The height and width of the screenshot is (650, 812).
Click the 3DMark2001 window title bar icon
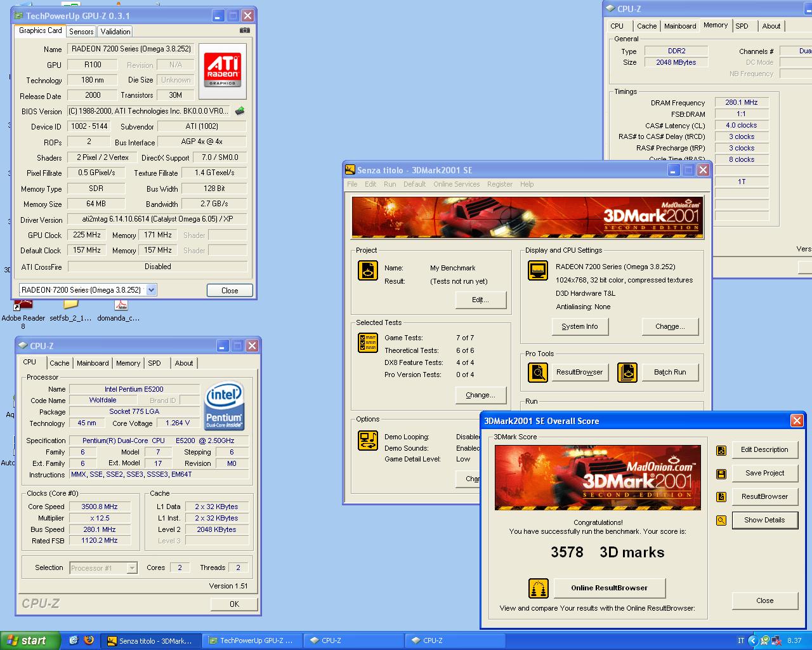(x=350, y=169)
